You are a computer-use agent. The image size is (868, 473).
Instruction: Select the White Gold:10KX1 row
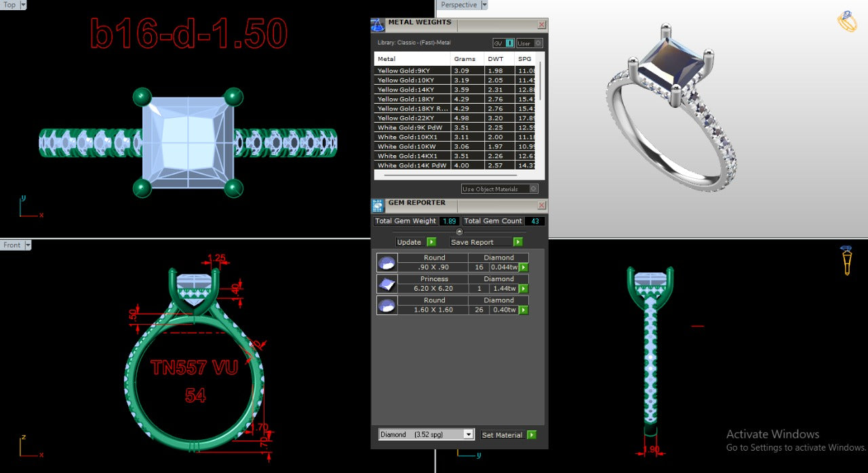pos(455,137)
